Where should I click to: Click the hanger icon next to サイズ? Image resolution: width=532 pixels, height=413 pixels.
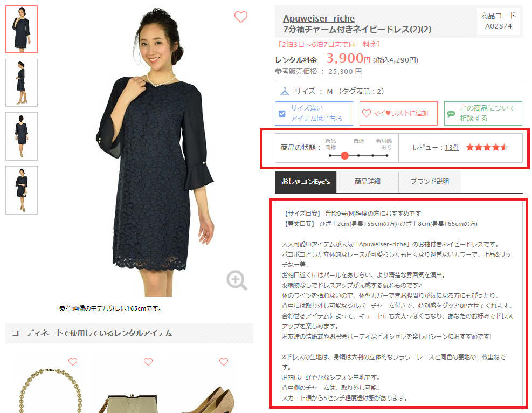coord(284,91)
